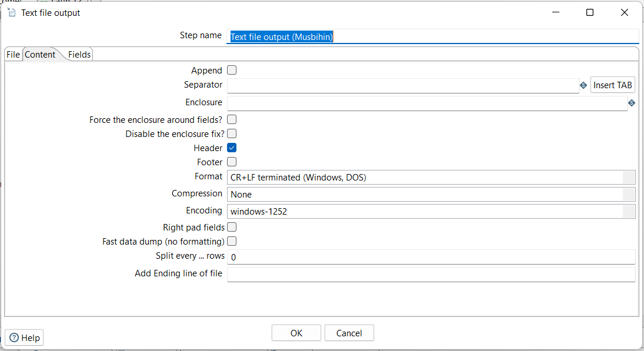This screenshot has height=351, width=644.
Task: Enable Right pad fields option
Action: (x=232, y=227)
